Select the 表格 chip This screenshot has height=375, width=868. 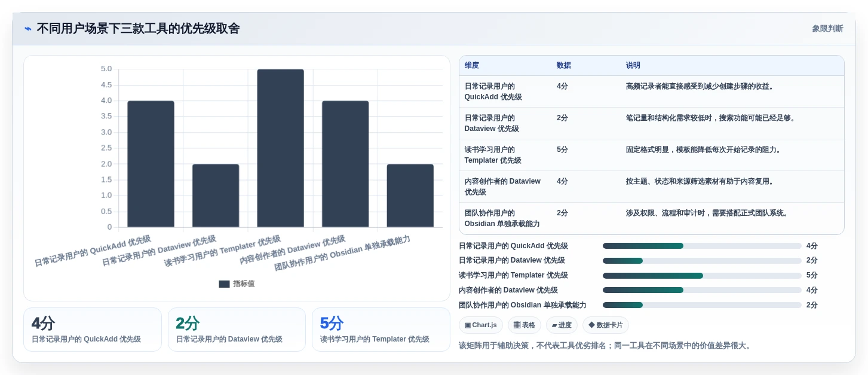(525, 325)
